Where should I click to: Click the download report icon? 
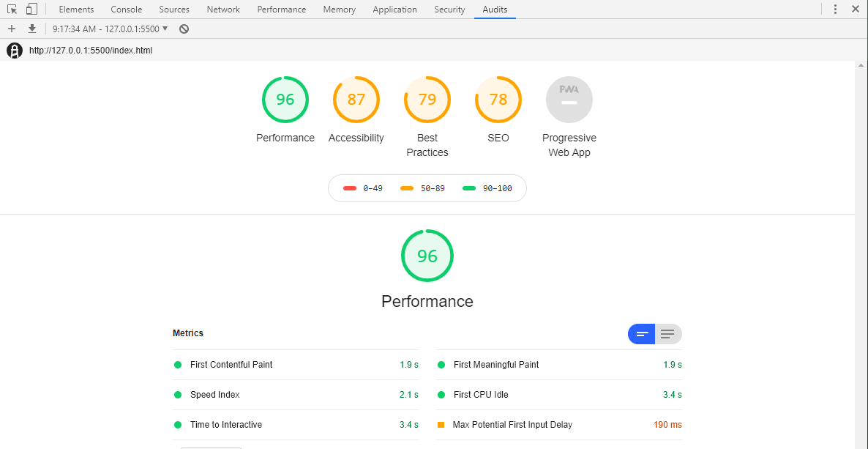(32, 29)
